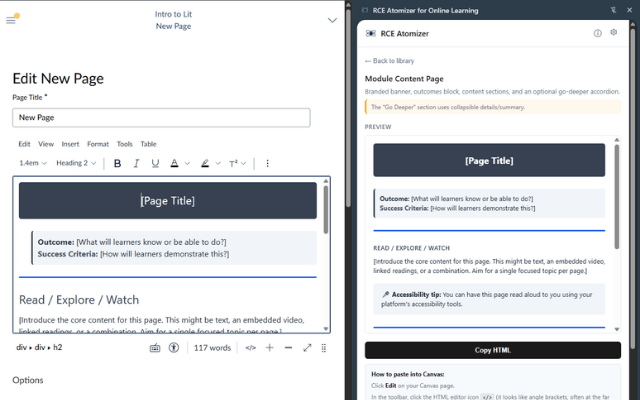Open the Insert menu
This screenshot has width=640, height=400.
point(71,144)
